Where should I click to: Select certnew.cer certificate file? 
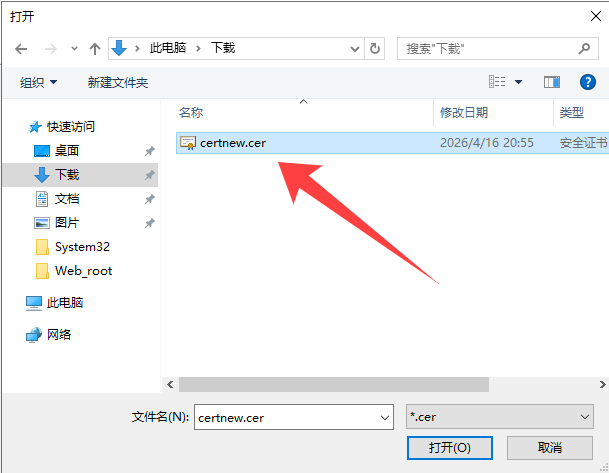point(392,143)
